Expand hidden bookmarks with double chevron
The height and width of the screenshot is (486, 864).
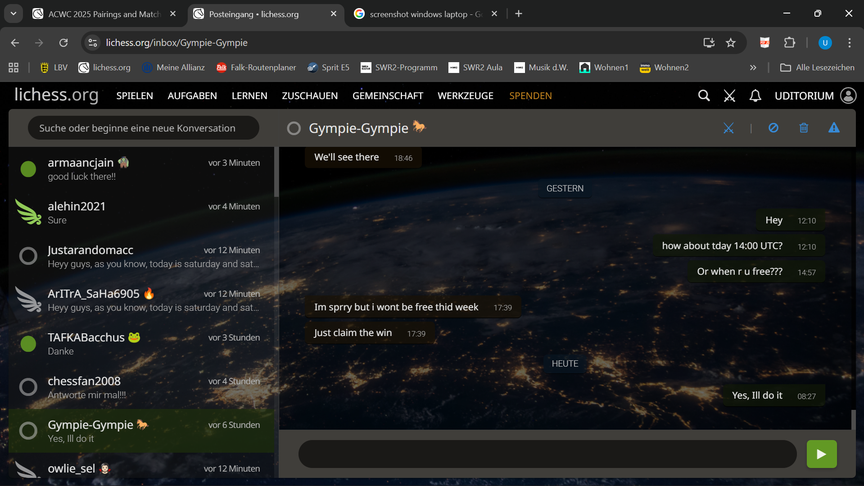753,67
